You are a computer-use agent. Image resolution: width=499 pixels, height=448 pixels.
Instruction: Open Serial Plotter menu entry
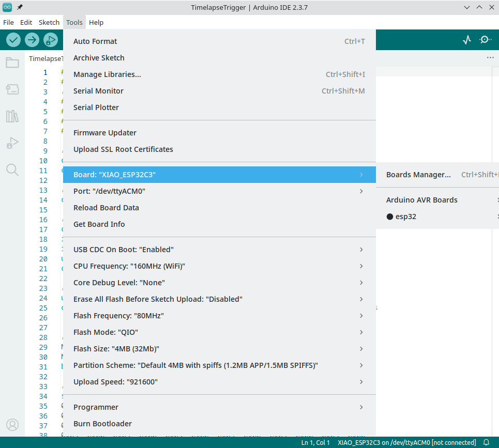pos(219,107)
